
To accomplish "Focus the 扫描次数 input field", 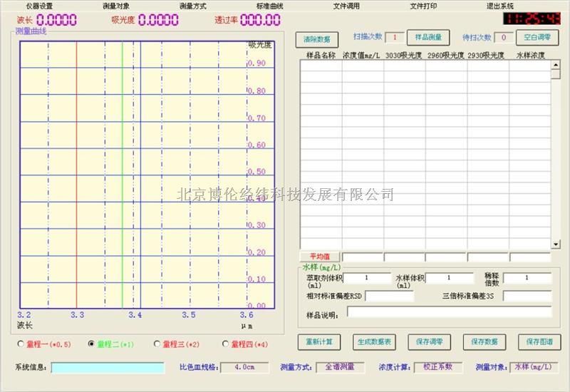I will [395, 38].
